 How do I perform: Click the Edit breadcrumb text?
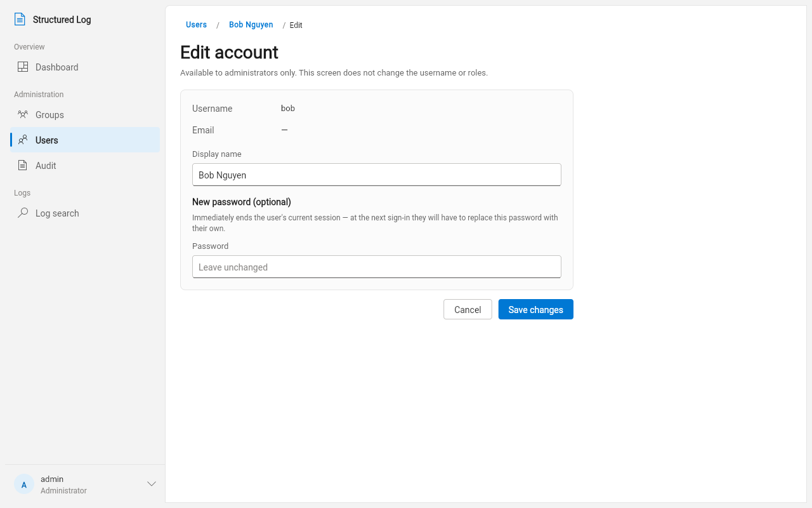point(296,25)
